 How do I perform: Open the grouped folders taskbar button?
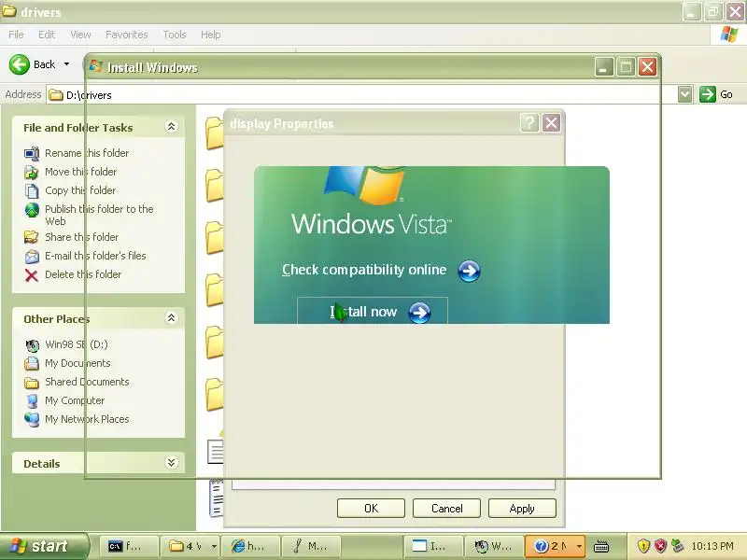(190, 546)
